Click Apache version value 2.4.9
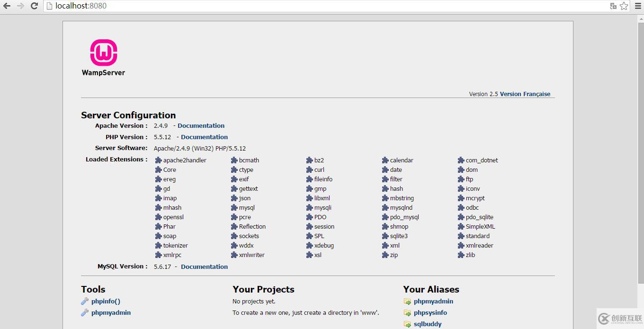Screen dimensions: 644x329 tap(161, 126)
